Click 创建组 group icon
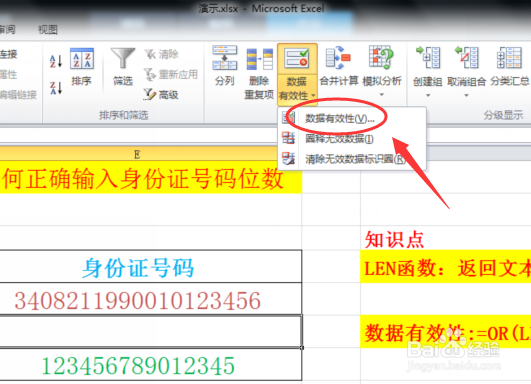Viewport: 531px width, 384px height. pyautogui.click(x=428, y=58)
